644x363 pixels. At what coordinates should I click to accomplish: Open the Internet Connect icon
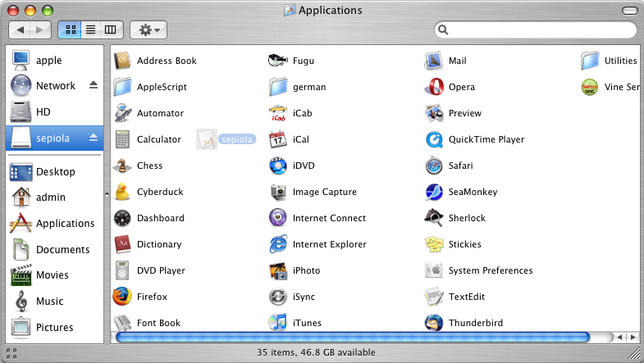pos(278,218)
